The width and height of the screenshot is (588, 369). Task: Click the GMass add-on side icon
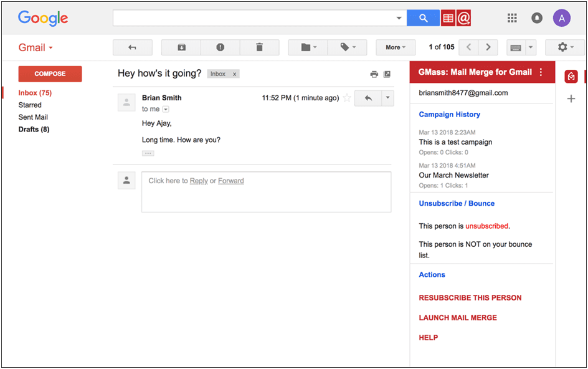point(571,76)
